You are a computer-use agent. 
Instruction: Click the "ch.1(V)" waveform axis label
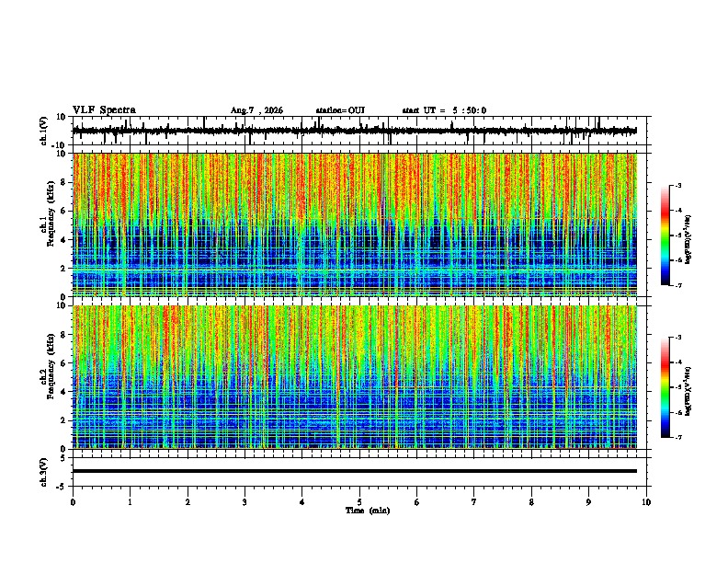click(x=44, y=131)
